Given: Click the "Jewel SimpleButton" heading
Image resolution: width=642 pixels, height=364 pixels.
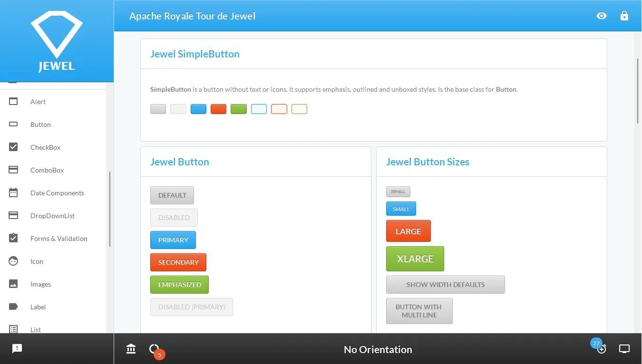Looking at the screenshot, I should point(195,54).
